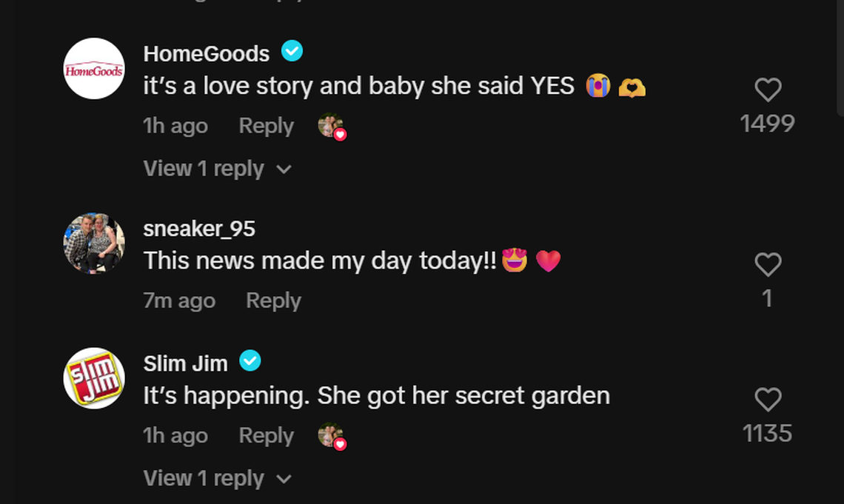Reply to Slim Jim's comment
Viewport: 844px width, 504px height.
click(x=266, y=435)
